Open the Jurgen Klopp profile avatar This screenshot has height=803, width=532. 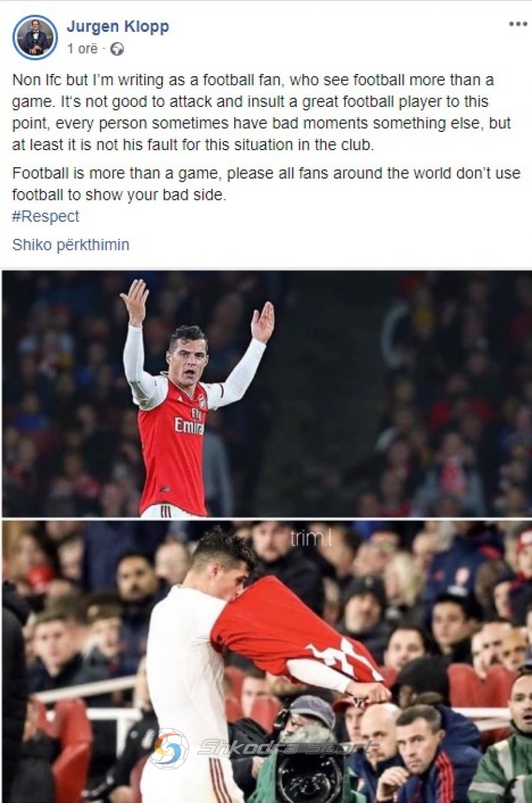(x=35, y=38)
